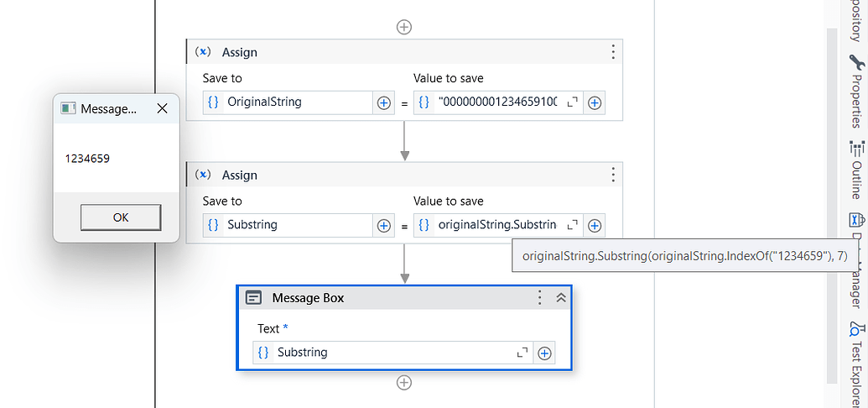Viewport: 868px width, 408px height.
Task: Add activity below Message Box
Action: 404,383
